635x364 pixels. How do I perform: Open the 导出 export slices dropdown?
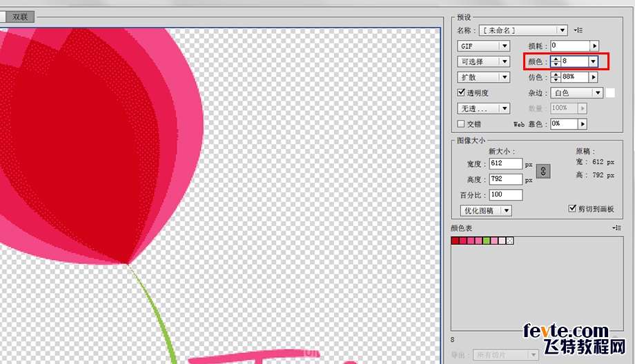pos(505,355)
